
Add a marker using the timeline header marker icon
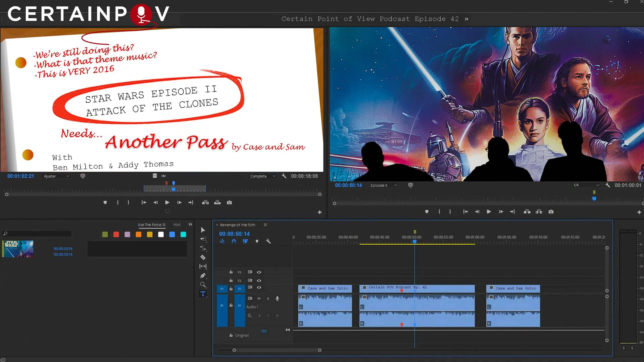pyautogui.click(x=257, y=241)
